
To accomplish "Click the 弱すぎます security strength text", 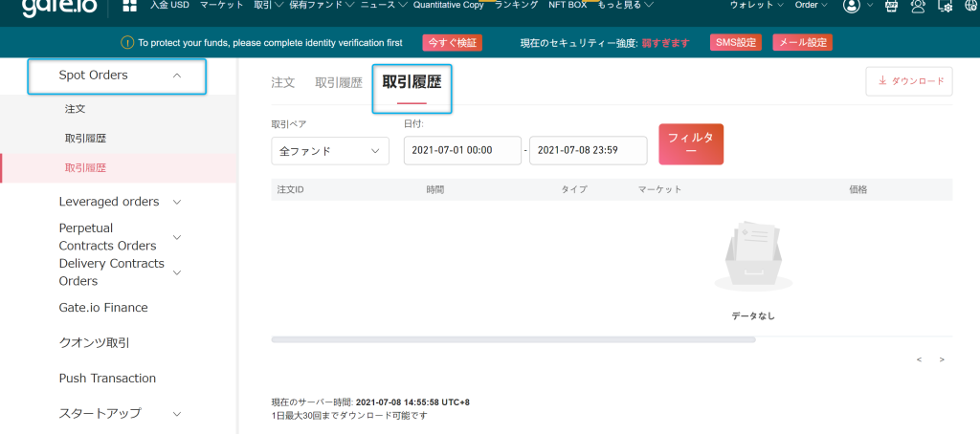I will pos(665,42).
